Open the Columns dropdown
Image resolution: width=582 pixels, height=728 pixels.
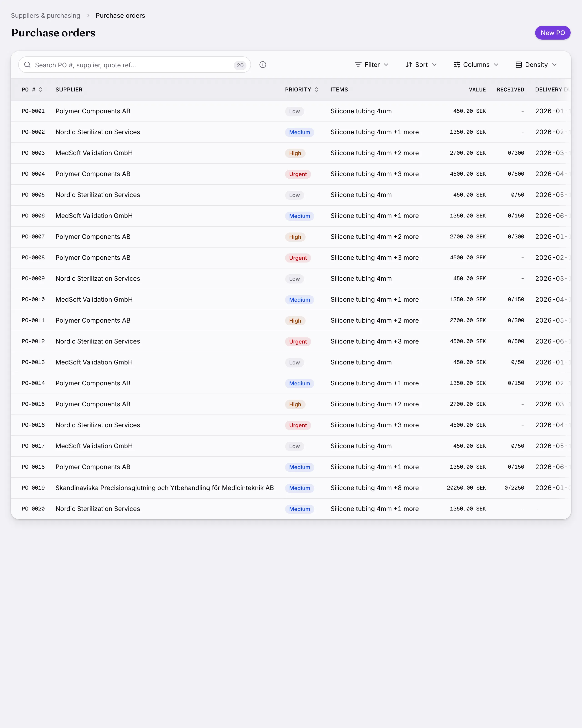(x=476, y=64)
